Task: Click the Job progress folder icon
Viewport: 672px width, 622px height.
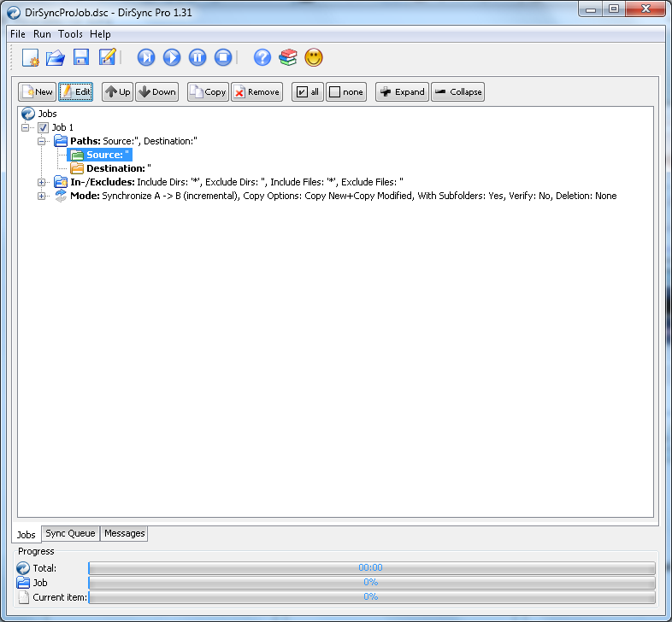Action: (23, 583)
